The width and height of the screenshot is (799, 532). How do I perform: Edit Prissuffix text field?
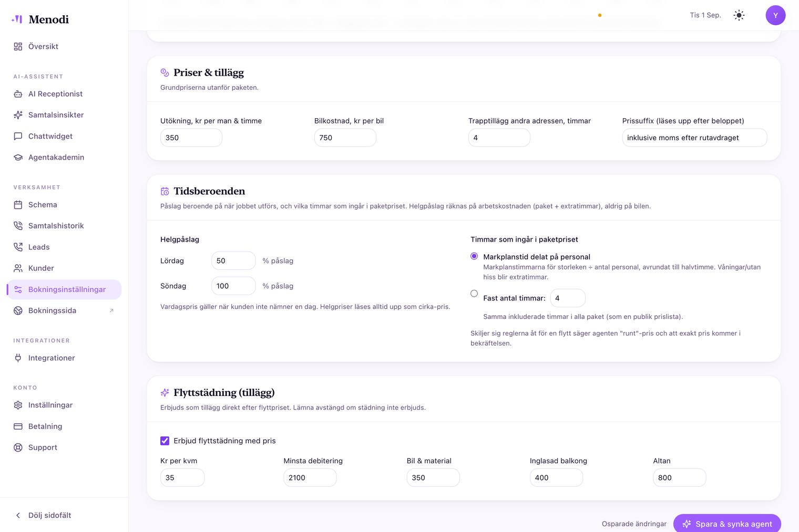695,138
